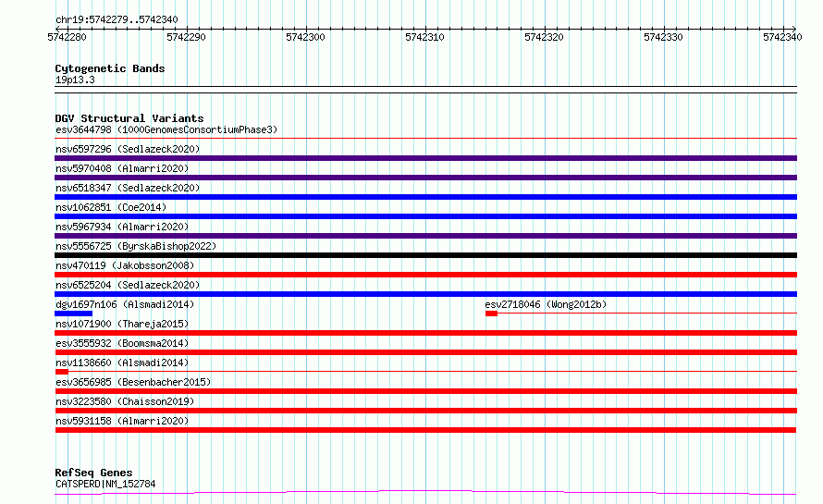
Task: Click the nsv470119 (Jakobsson2008) label
Action: 125,265
